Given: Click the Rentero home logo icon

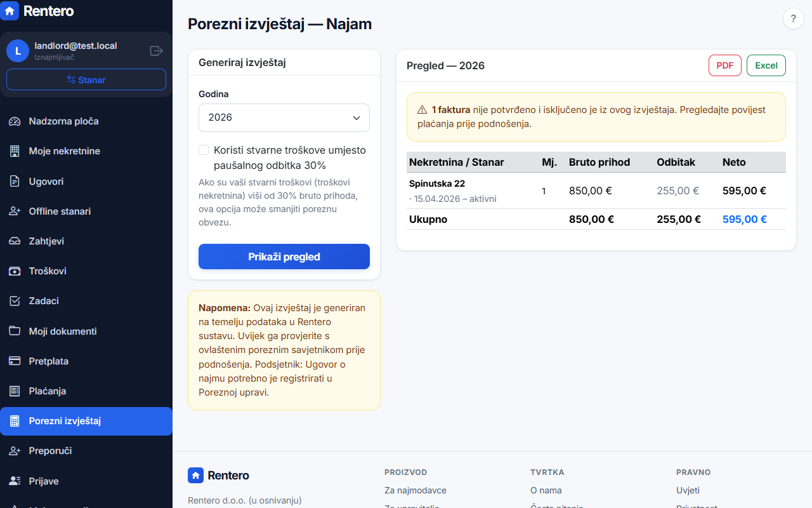Looking at the screenshot, I should coord(10,11).
